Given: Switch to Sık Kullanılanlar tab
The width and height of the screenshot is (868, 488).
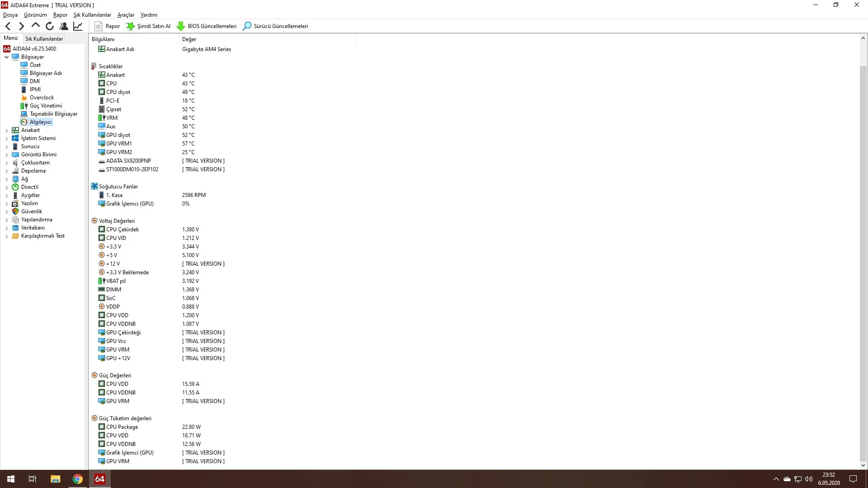Looking at the screenshot, I should (44, 39).
